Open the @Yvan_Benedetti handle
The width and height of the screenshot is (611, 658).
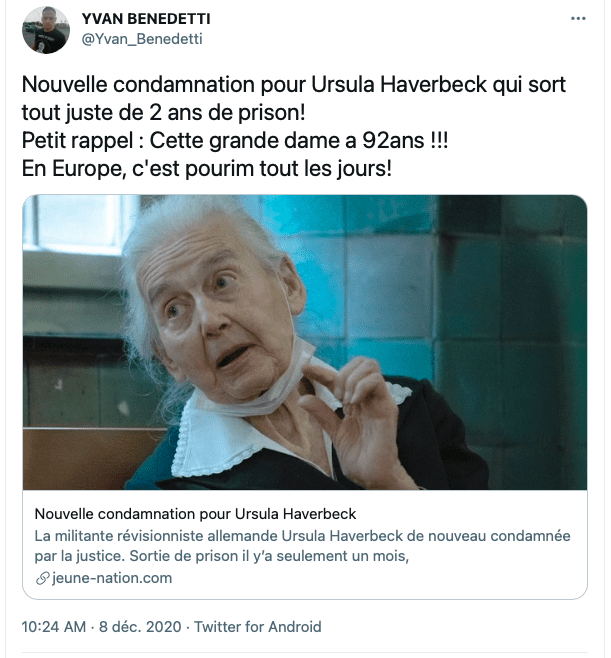tap(142, 39)
